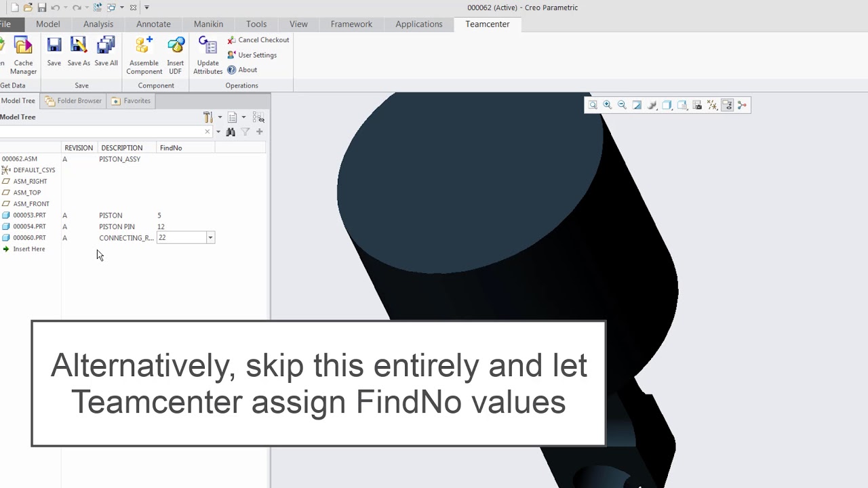Open the customize quick access toolbar dropdown
This screenshot has width=868, height=488.
point(146,7)
